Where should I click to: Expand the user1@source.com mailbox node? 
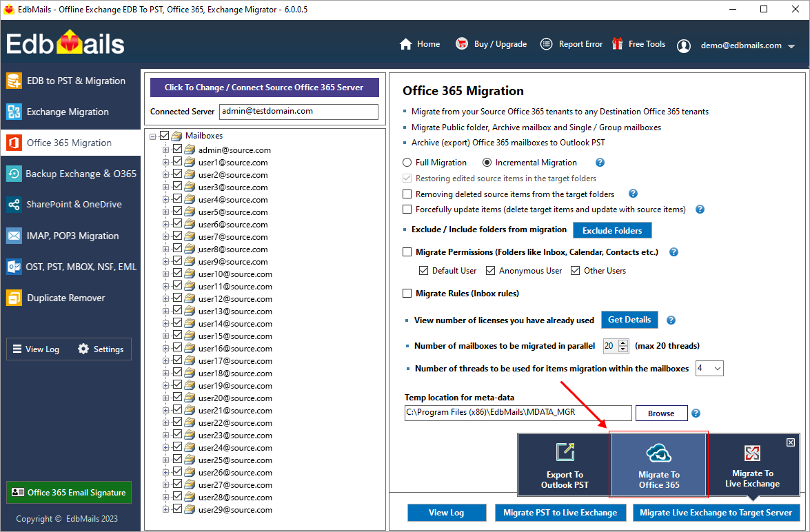point(166,162)
